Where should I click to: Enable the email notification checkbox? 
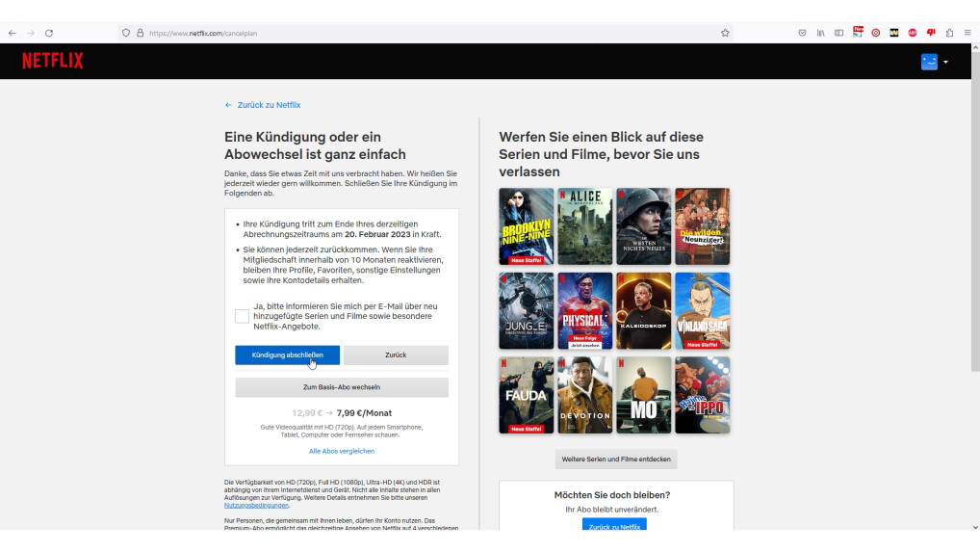click(242, 316)
